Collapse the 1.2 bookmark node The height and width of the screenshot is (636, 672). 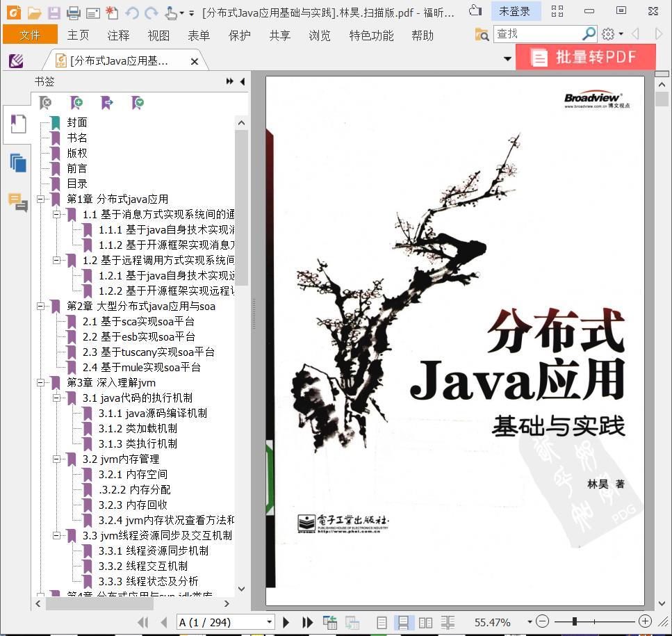56,260
